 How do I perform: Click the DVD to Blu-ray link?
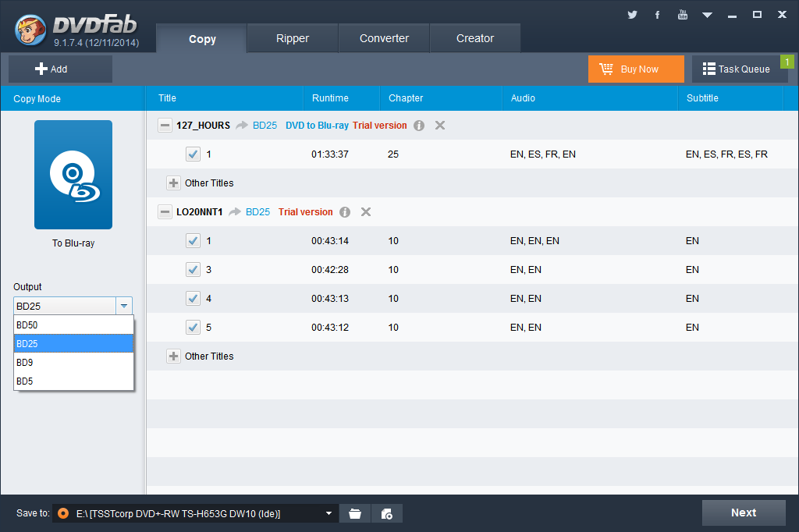[x=317, y=126]
